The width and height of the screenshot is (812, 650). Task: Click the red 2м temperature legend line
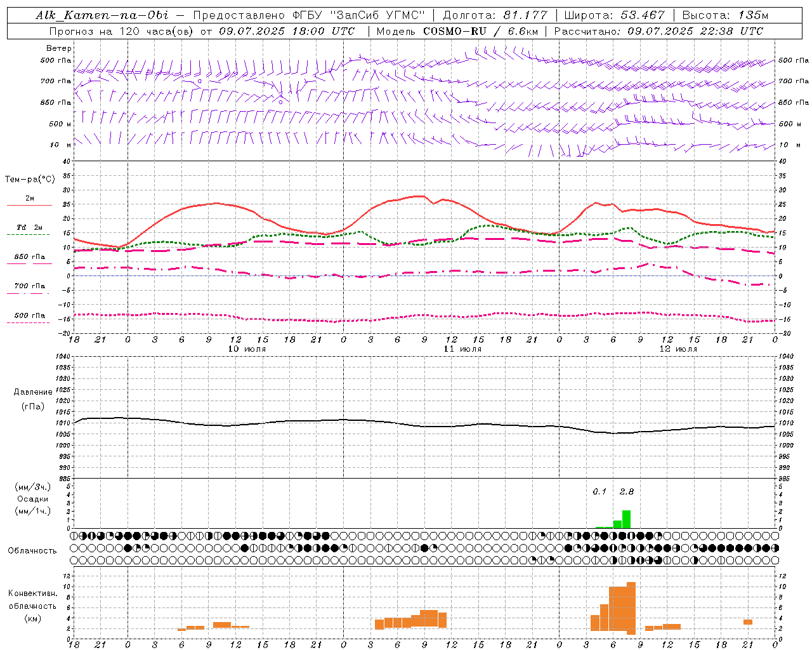pyautogui.click(x=29, y=205)
